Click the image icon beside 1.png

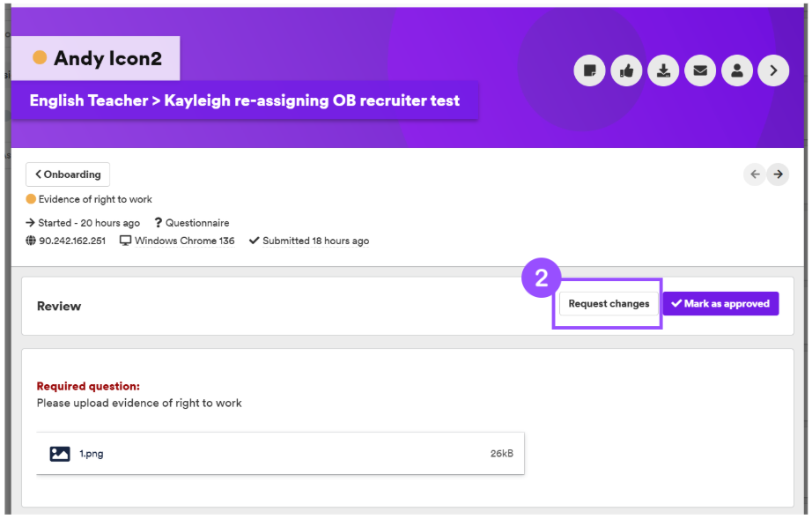(60, 454)
